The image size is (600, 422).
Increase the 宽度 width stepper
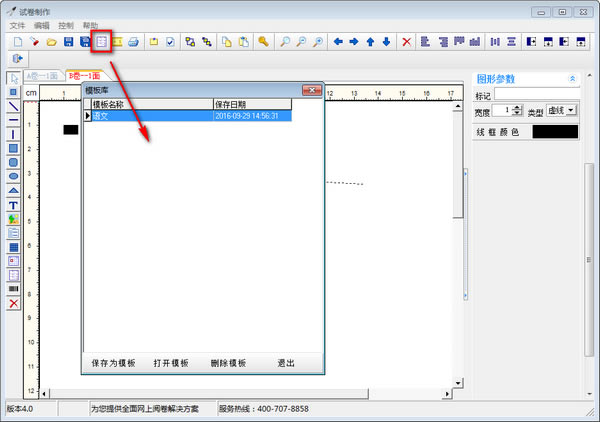[517, 107]
